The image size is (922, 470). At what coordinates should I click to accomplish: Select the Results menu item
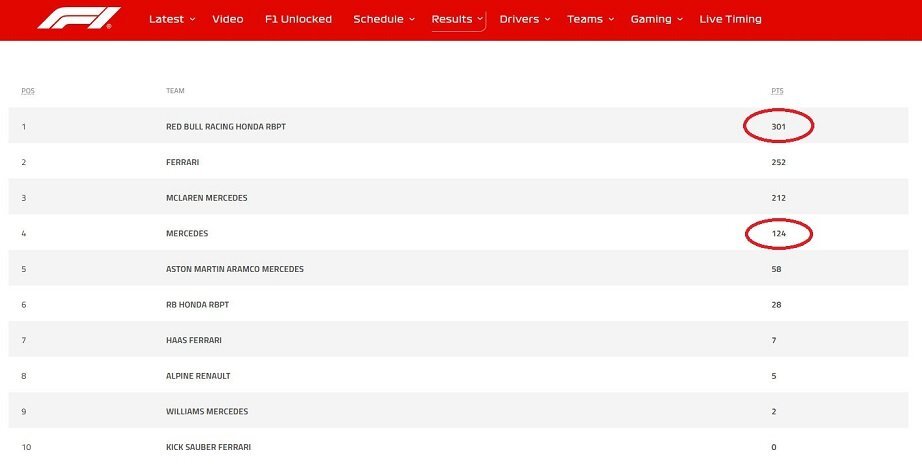(x=452, y=19)
